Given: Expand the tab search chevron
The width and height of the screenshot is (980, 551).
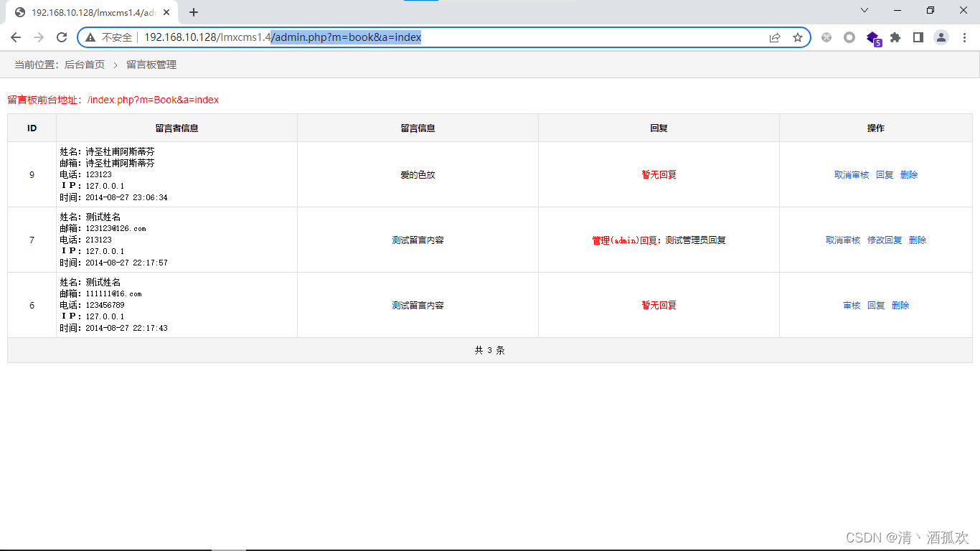Looking at the screenshot, I should pyautogui.click(x=864, y=11).
